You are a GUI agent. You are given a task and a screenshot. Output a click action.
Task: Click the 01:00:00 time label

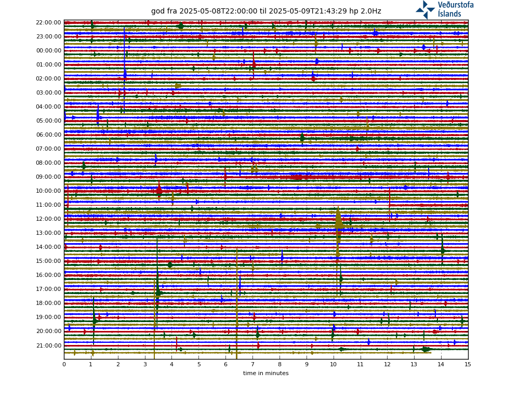(x=48, y=65)
